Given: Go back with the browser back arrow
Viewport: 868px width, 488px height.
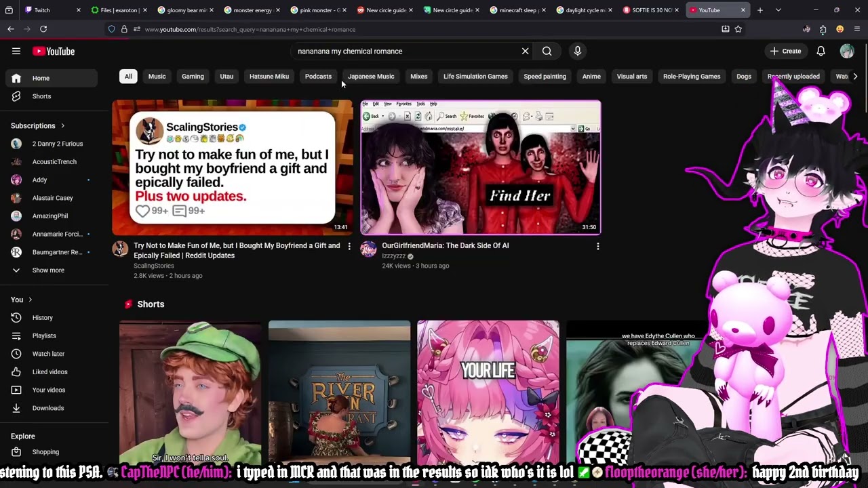Looking at the screenshot, I should [x=11, y=29].
